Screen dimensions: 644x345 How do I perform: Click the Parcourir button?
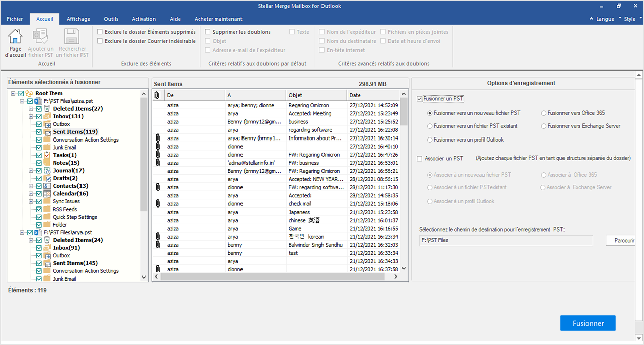click(x=621, y=241)
